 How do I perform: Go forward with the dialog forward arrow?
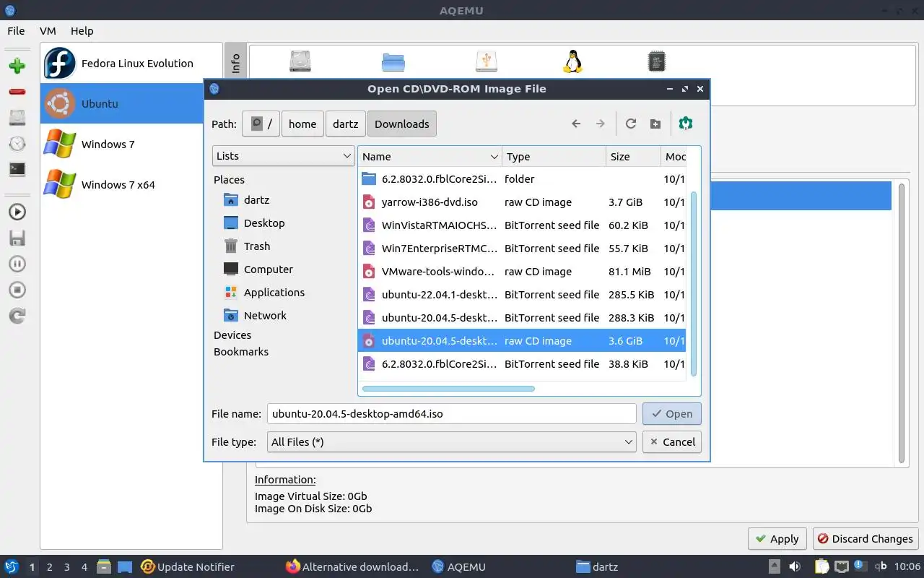[600, 124]
